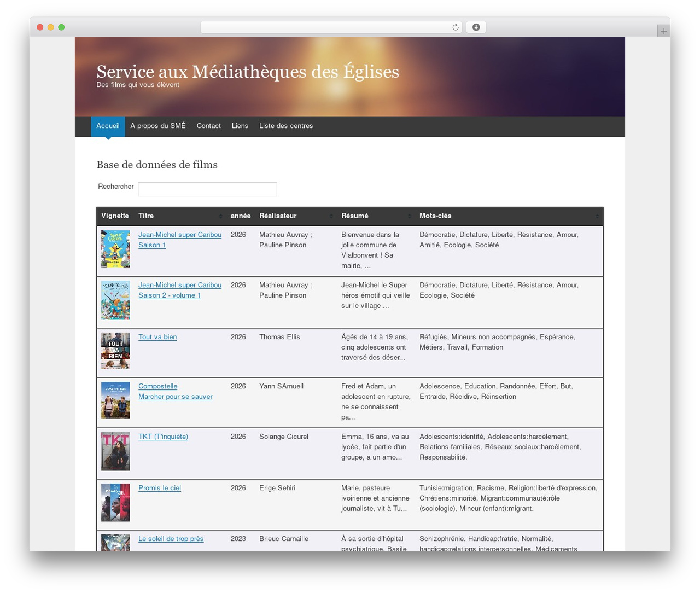The image size is (700, 593).
Task: Open Jean-Michel super Caribou Saison 2 - volume 1 link
Action: [180, 290]
